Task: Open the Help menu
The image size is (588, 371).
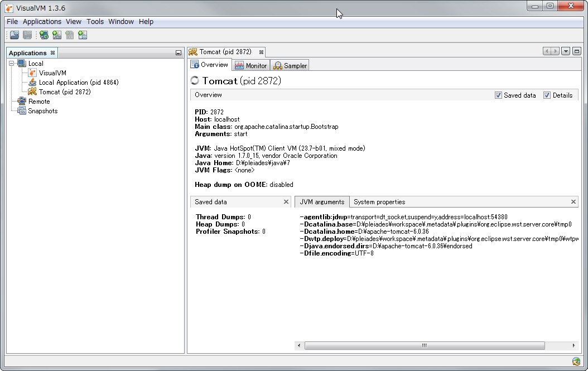Action: coord(146,21)
